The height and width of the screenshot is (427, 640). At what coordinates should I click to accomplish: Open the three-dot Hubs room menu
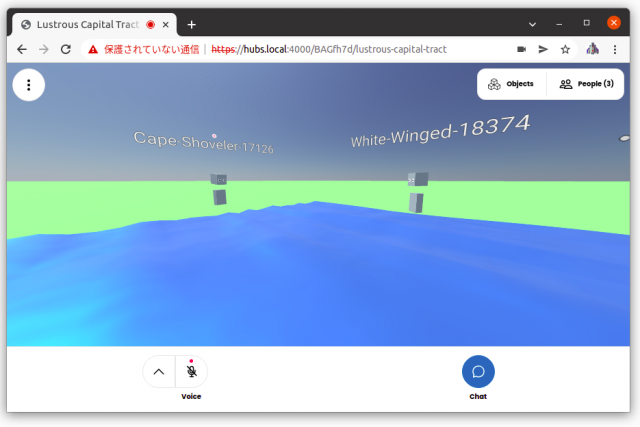(x=28, y=85)
